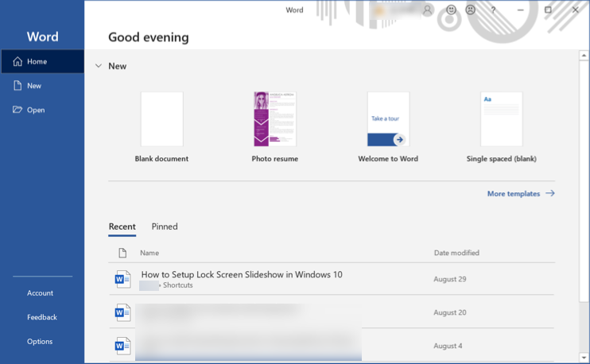Click the file type column header icon
Viewport: 590px width, 364px height.
pos(122,253)
